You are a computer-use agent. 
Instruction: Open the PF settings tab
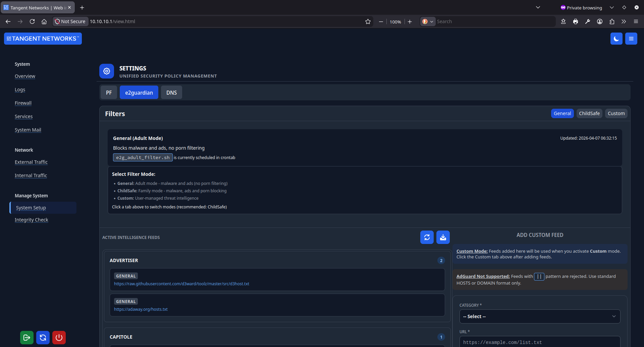coord(109,92)
